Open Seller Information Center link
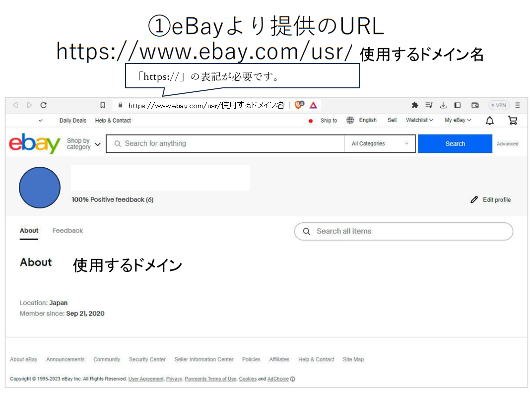This screenshot has width=532, height=393. tap(204, 359)
